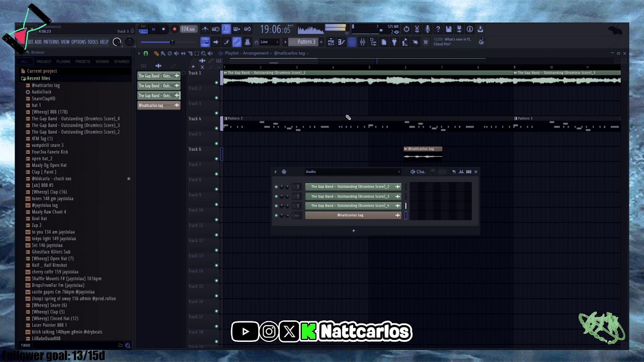Click the save project floppy icon
This screenshot has height=362, width=644.
click(x=449, y=29)
